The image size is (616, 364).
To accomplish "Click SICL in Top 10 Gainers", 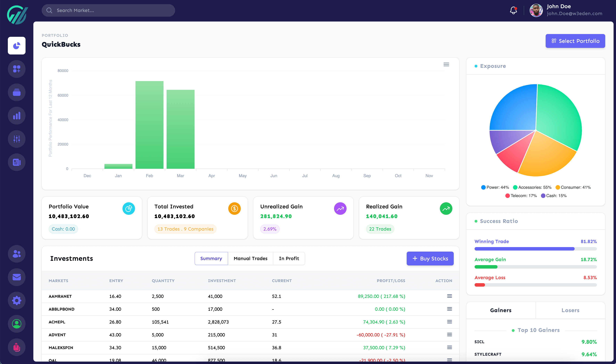I will coord(479,342).
